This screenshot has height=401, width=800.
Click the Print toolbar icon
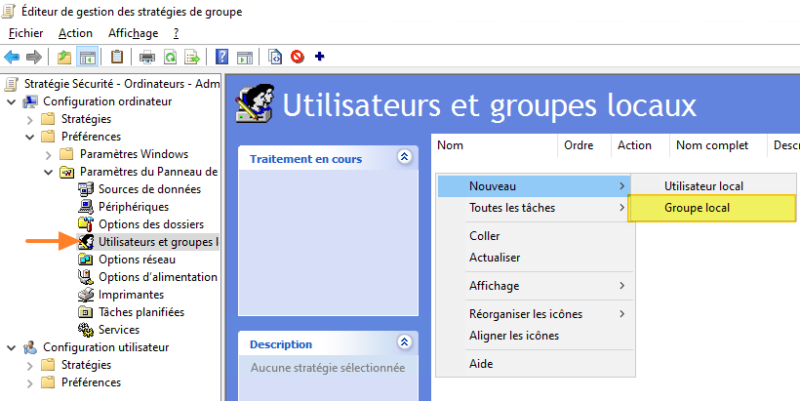[147, 57]
